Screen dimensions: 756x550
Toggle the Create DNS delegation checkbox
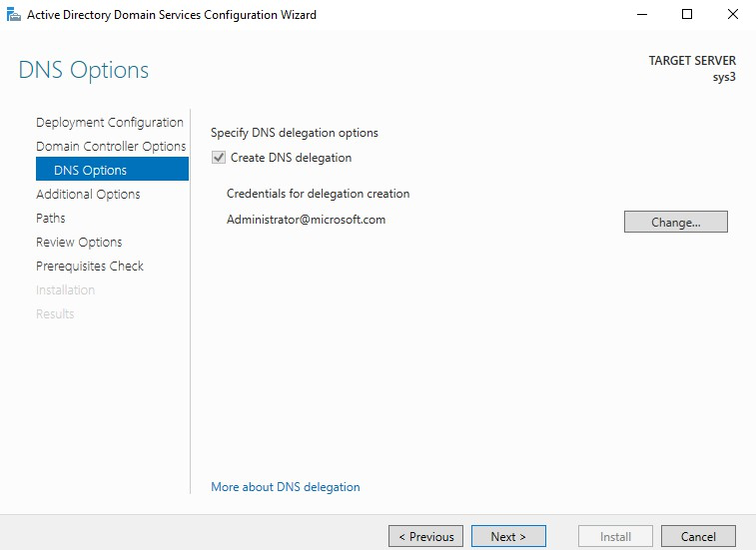[x=219, y=158]
